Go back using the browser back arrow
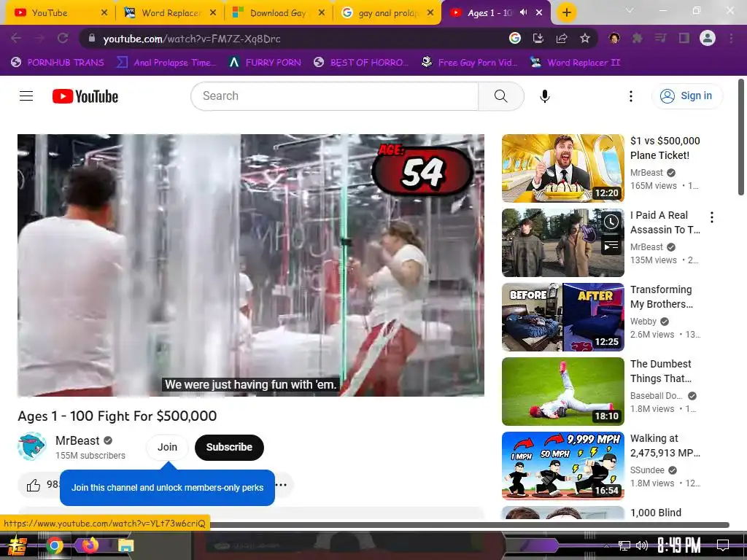Image resolution: width=747 pixels, height=560 pixels. point(16,38)
